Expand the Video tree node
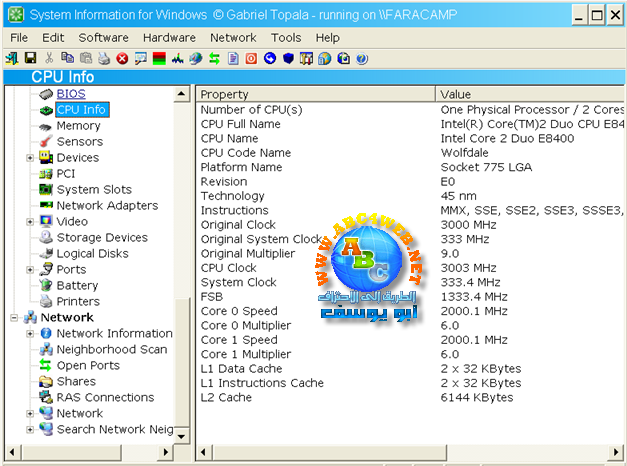This screenshot has height=466, width=627. pyautogui.click(x=30, y=222)
